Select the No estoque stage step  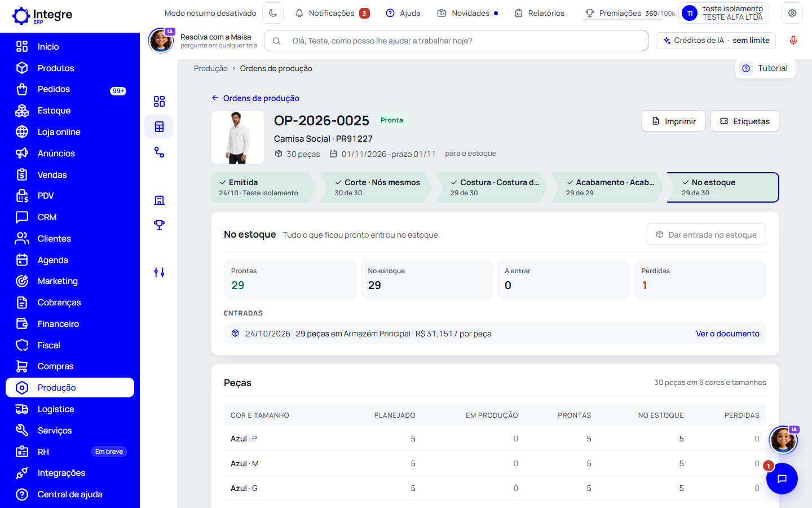723,187
